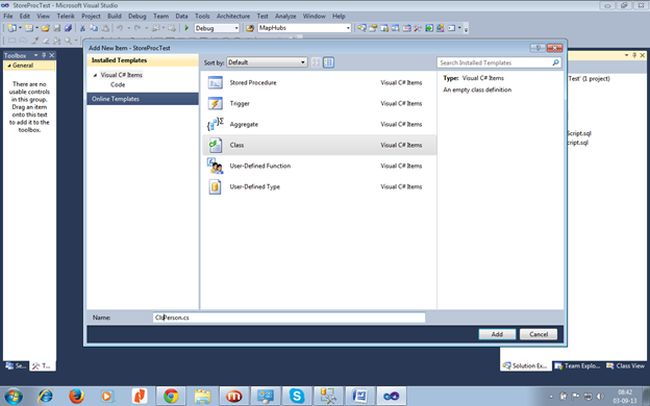Click the search magnifier in Search Installed Templates
The image size is (650, 406).
tap(555, 63)
